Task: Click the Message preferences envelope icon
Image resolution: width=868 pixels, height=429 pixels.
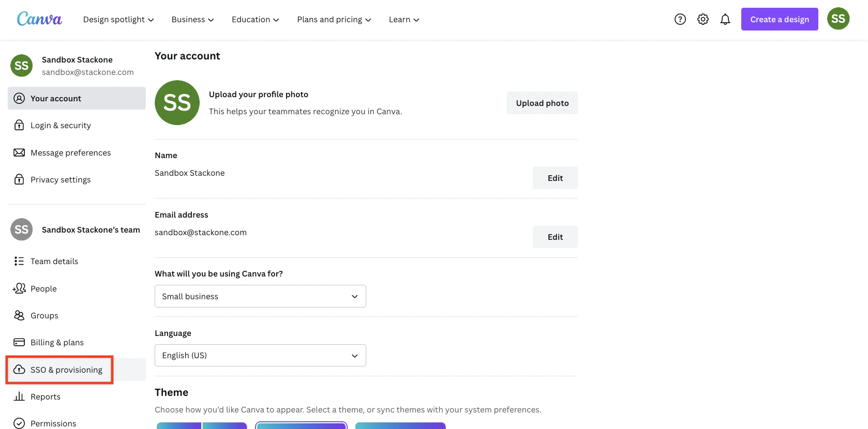Action: [19, 152]
